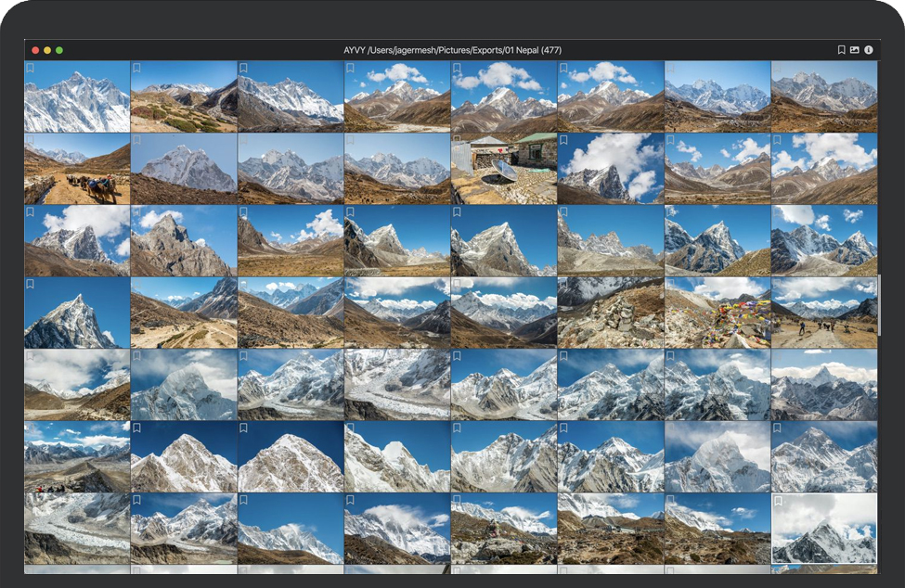Bookmark the photo with trekkers on trail
905x588 pixels.
[778, 284]
